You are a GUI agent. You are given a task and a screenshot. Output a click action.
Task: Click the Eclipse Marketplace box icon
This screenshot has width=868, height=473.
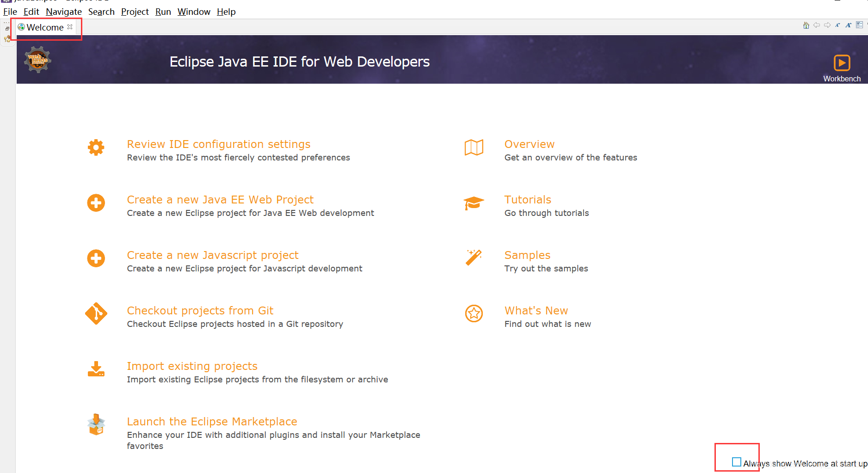pyautogui.click(x=96, y=424)
